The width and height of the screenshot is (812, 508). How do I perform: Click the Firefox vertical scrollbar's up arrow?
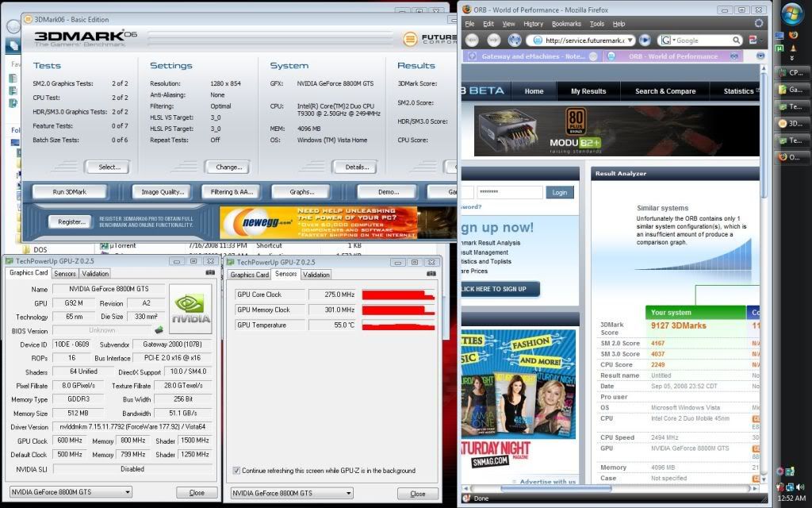tap(763, 68)
